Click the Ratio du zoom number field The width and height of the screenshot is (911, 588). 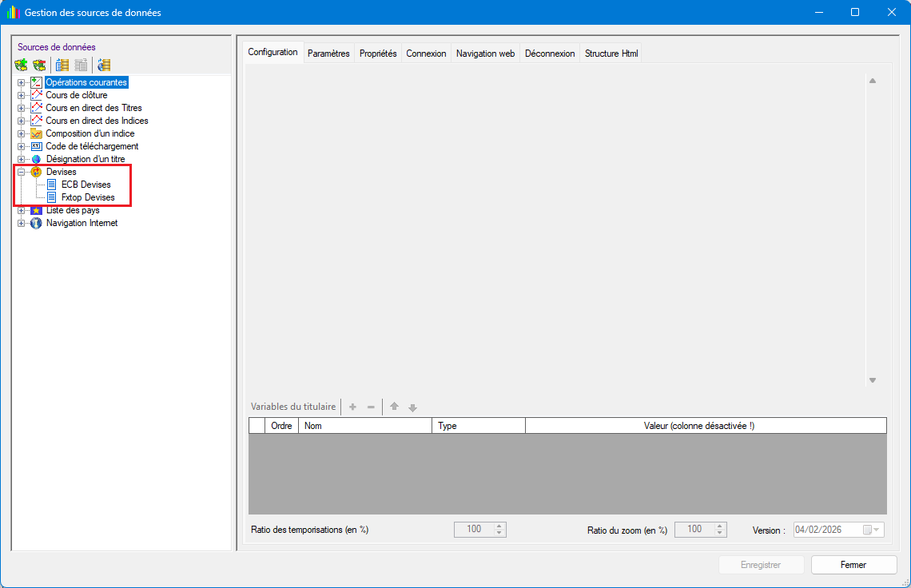click(694, 530)
